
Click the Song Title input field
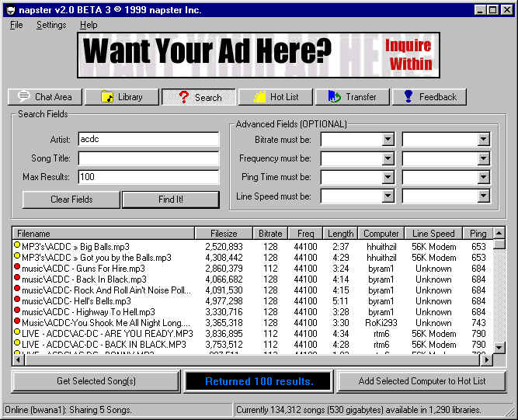149,158
